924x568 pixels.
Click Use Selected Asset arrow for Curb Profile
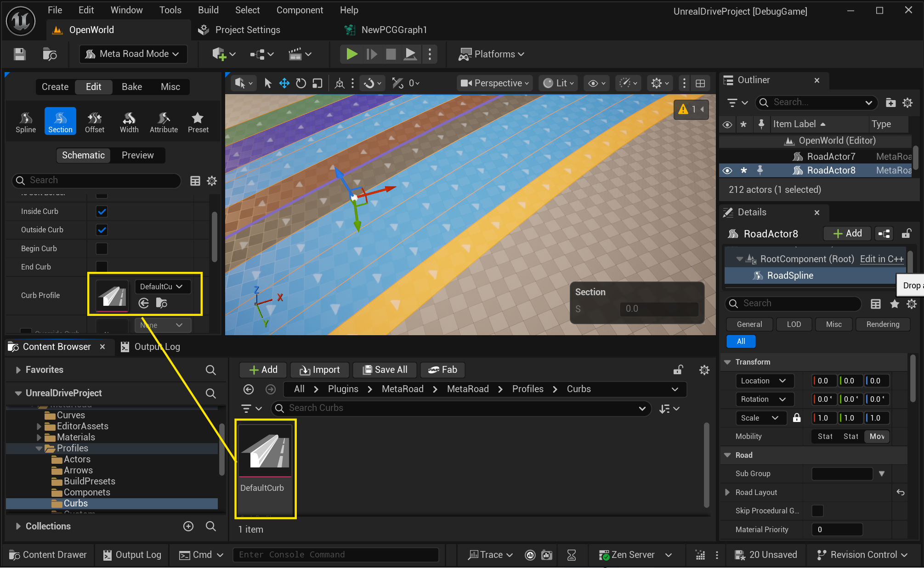[144, 303]
